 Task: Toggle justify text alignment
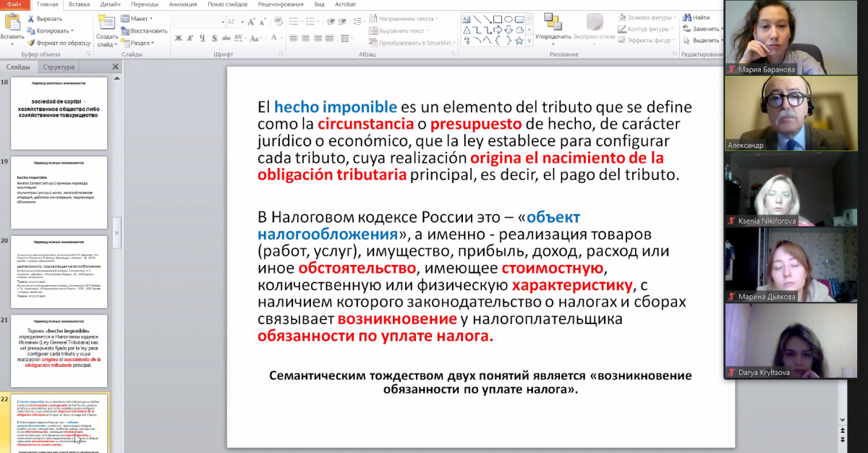click(x=329, y=38)
